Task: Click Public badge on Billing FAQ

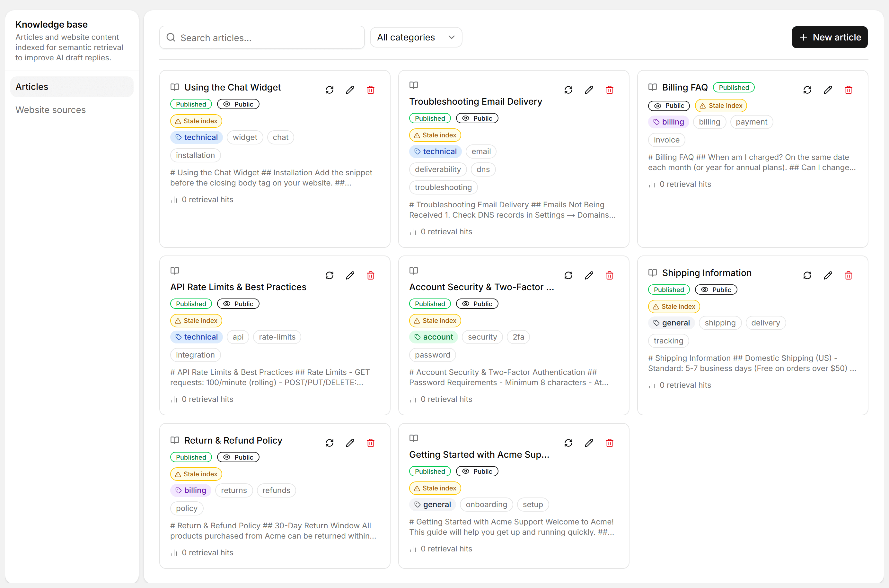Action: 669,106
